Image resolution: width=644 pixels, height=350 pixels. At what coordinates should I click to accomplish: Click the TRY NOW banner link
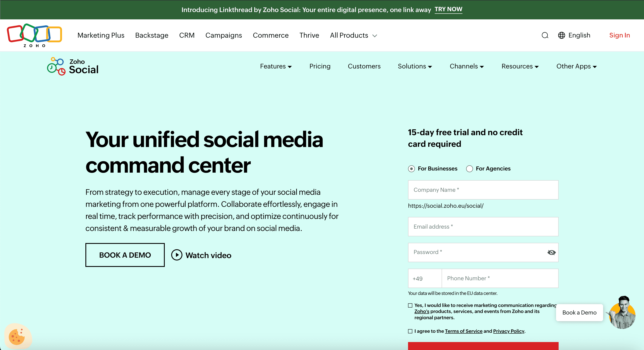(x=448, y=9)
